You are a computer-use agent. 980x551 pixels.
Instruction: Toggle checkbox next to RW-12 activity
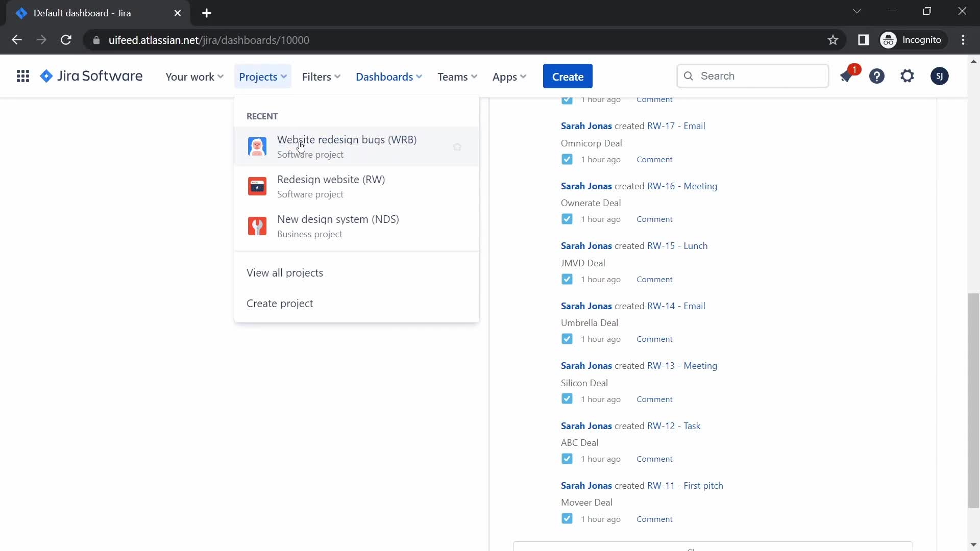pyautogui.click(x=567, y=458)
